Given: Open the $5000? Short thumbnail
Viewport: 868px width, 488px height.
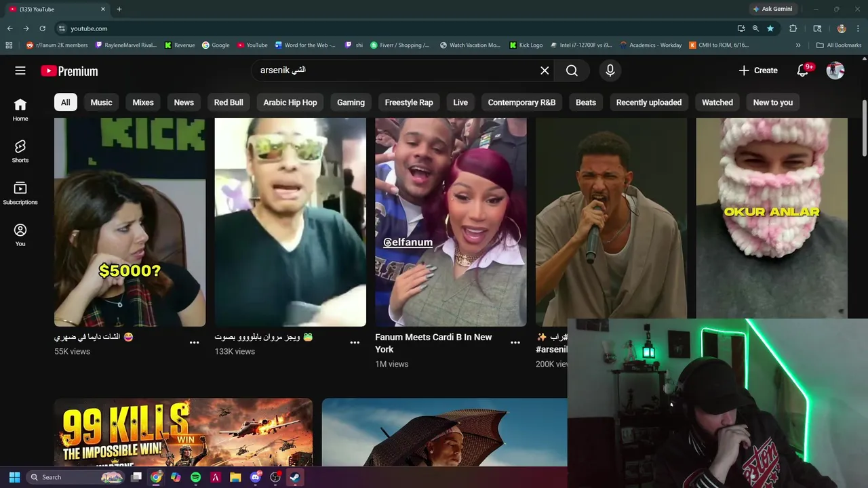Looking at the screenshot, I should pyautogui.click(x=130, y=222).
